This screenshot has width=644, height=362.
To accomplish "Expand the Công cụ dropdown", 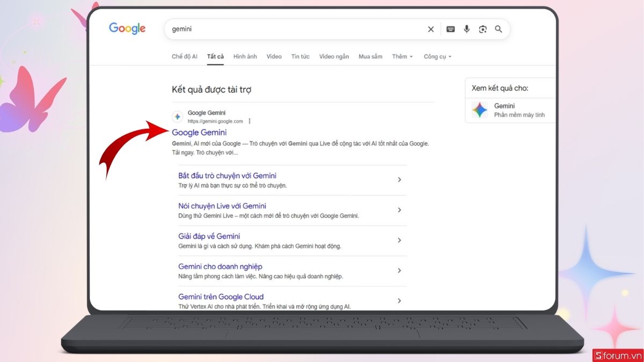I will pyautogui.click(x=437, y=56).
